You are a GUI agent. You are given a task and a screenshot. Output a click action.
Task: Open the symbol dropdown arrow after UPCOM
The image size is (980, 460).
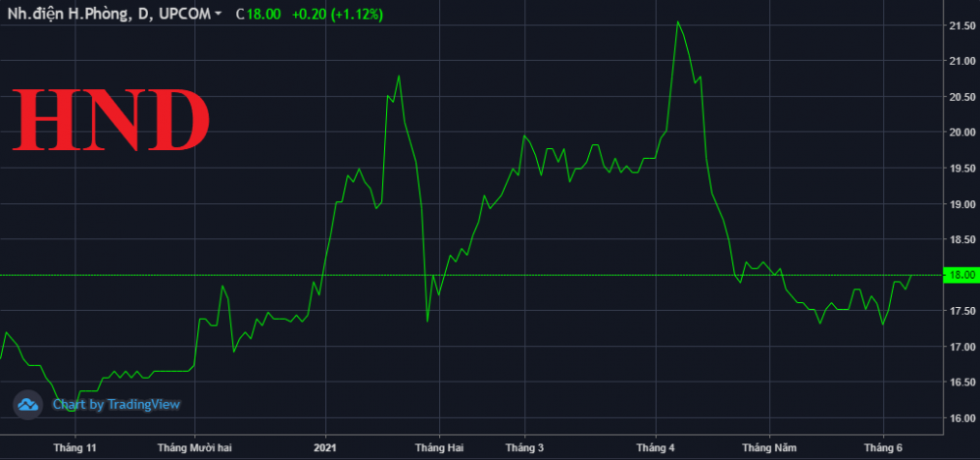(x=218, y=14)
